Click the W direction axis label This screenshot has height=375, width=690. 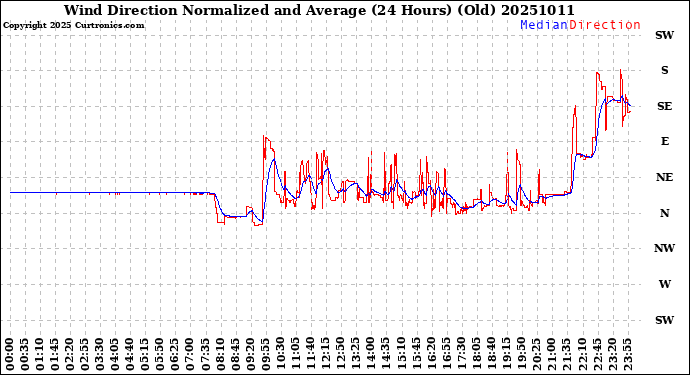[664, 284]
